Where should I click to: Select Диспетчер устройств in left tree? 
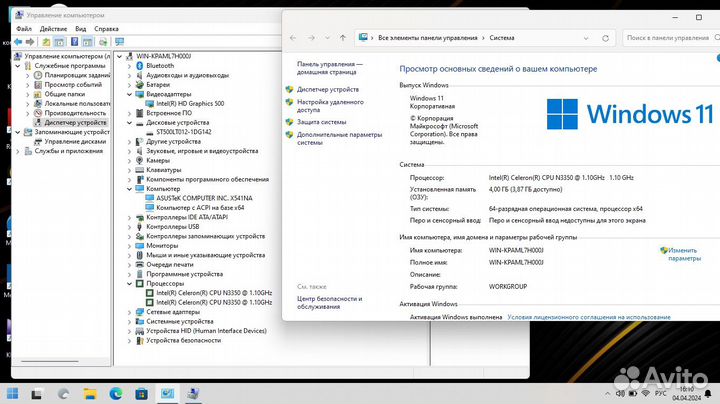pyautogui.click(x=75, y=123)
